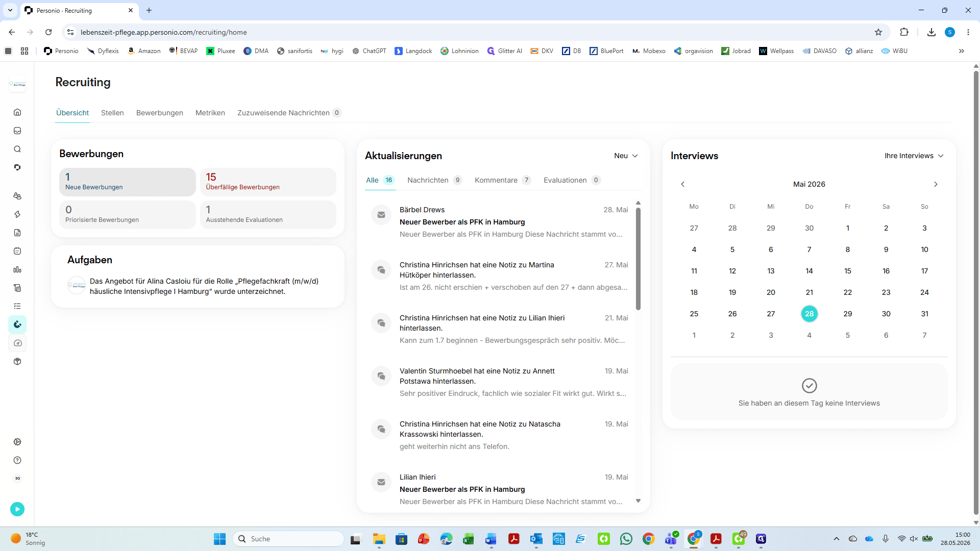The height and width of the screenshot is (551, 980).
Task: Click the teal play button icon
Action: (17, 509)
